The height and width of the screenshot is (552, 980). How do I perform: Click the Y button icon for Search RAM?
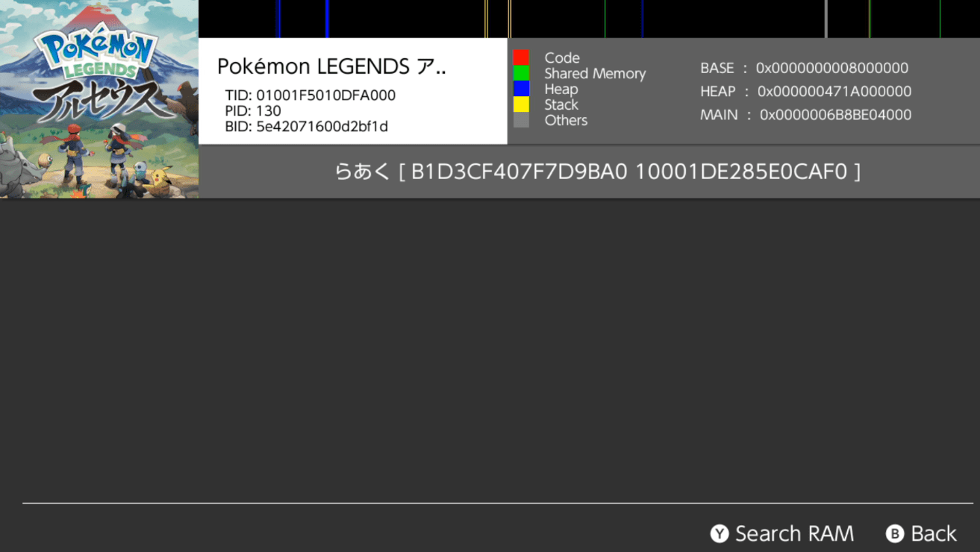(719, 533)
